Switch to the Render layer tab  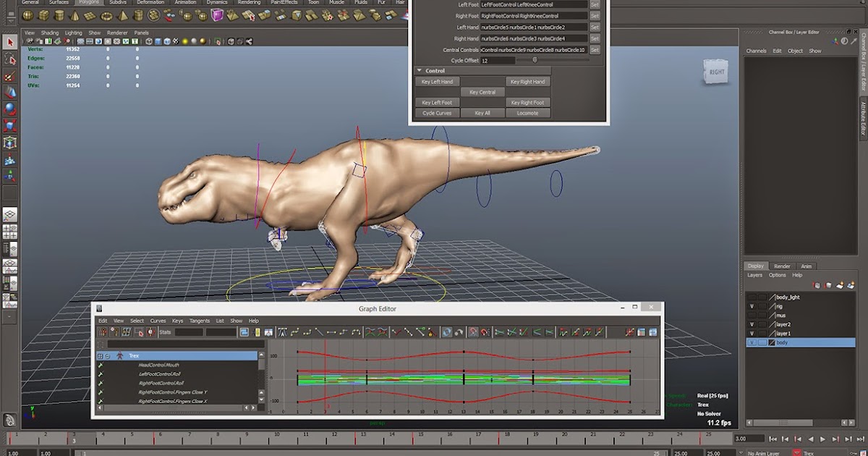[x=781, y=266]
